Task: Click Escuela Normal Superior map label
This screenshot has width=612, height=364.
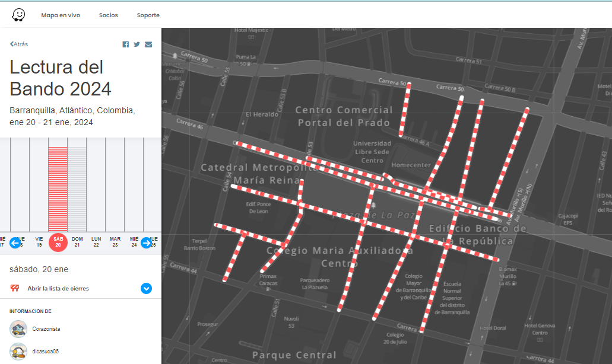Action: click(452, 298)
